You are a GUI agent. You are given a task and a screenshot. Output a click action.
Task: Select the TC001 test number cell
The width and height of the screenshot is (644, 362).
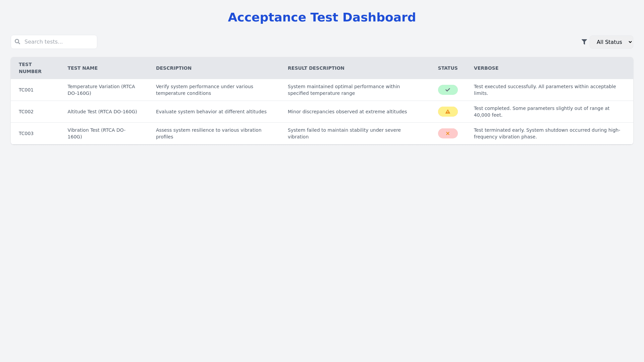(x=26, y=90)
